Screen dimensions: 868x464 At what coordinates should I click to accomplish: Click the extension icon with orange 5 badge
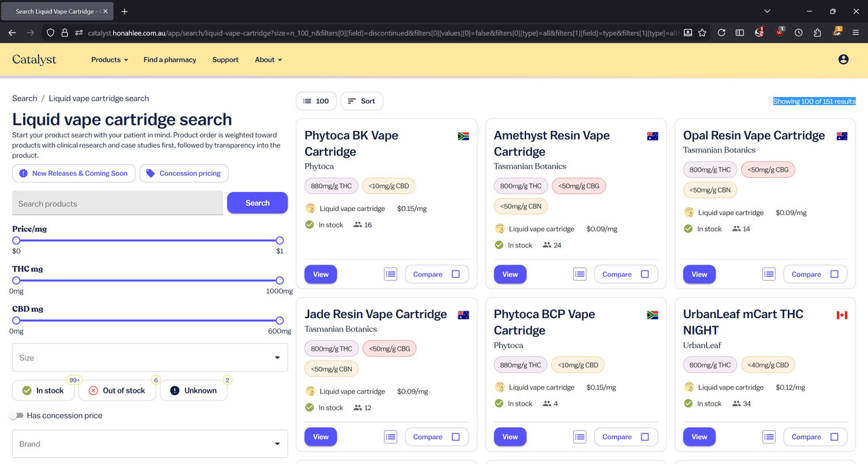coord(837,33)
